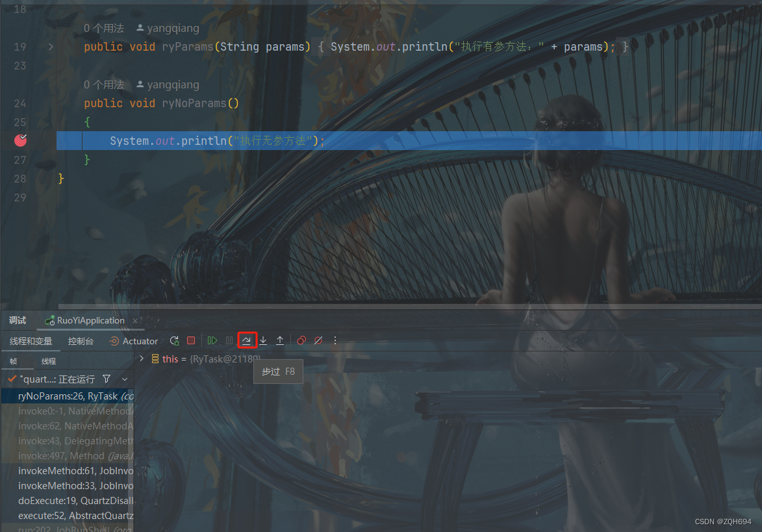Image resolution: width=762 pixels, height=532 pixels.
Task: Click the ryNoParams method name
Action: pyautogui.click(x=194, y=103)
